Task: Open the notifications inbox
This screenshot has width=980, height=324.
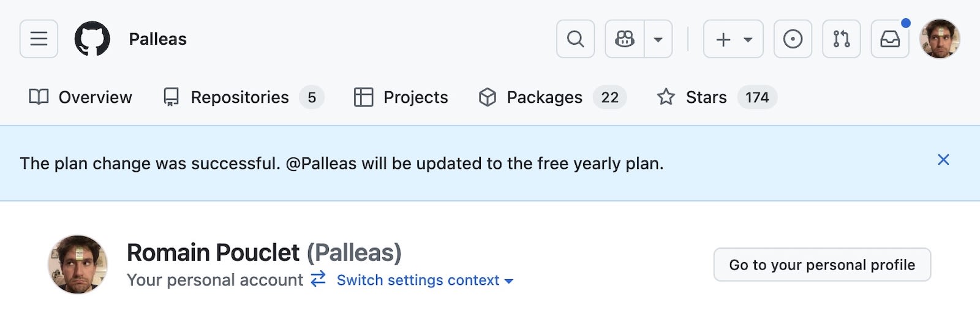Action: click(x=890, y=39)
